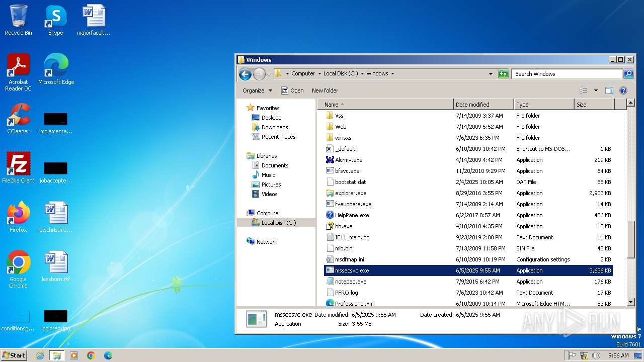This screenshot has height=362, width=644.
Task: Open Videos library
Action: [x=269, y=194]
